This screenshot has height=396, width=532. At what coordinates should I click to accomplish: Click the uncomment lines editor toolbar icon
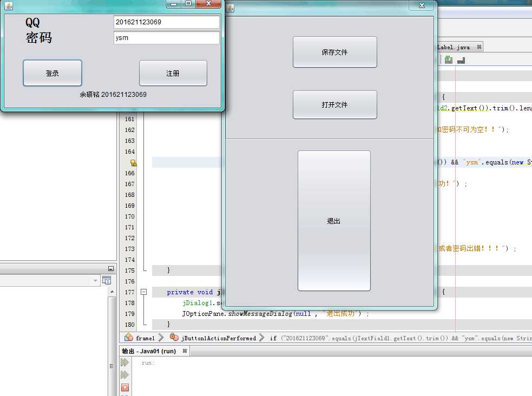461,60
